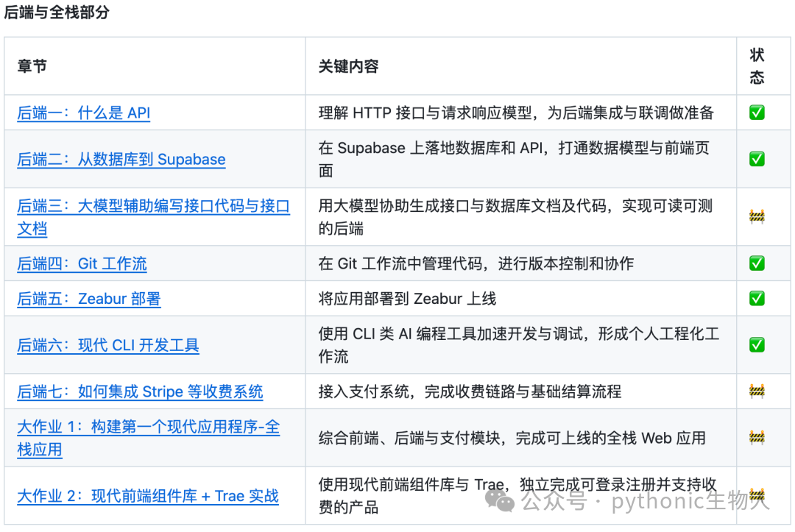
Task: Open the "后端五：Zeabur 部署" link
Action: click(x=89, y=299)
